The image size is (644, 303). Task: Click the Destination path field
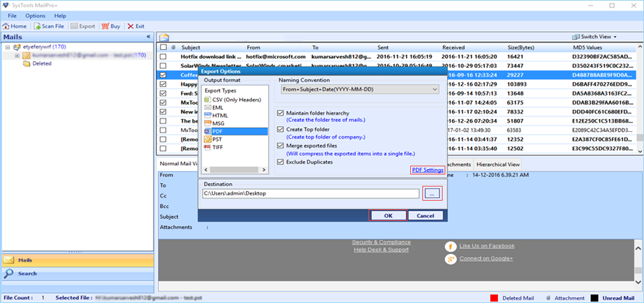pos(311,193)
